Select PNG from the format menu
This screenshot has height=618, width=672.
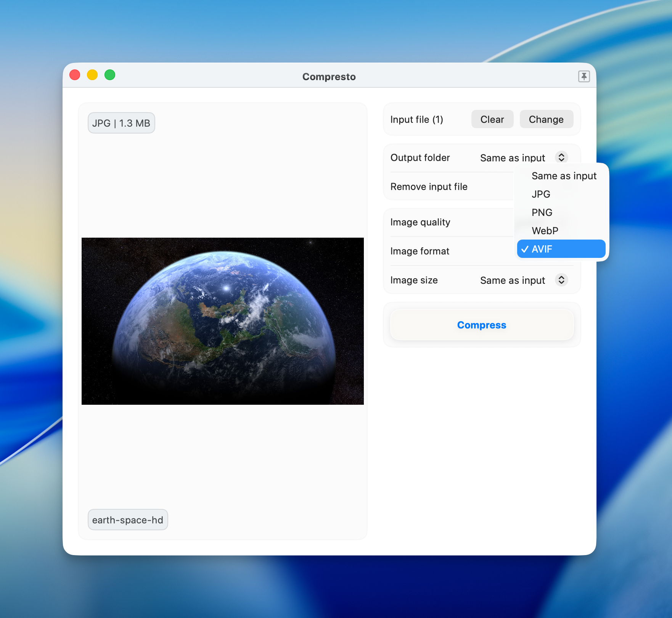[561, 212]
